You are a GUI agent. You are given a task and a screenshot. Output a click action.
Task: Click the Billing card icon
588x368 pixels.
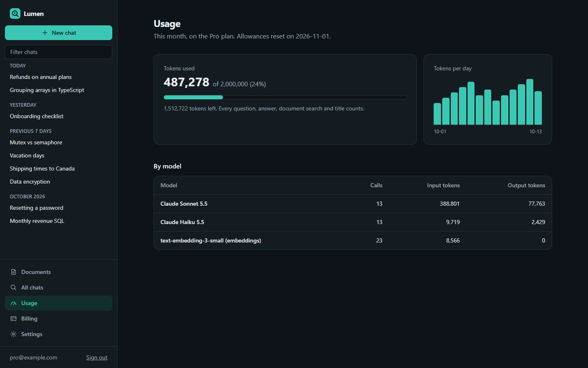pos(13,319)
